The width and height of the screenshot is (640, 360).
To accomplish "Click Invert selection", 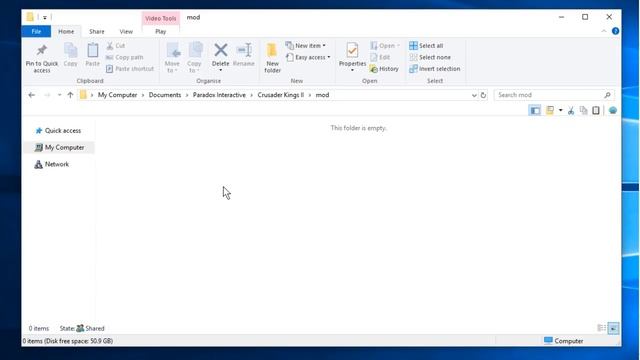I will 435,69.
